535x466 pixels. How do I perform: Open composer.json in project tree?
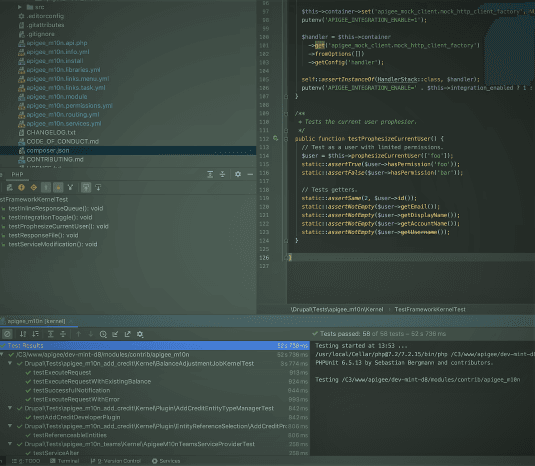(x=48, y=150)
